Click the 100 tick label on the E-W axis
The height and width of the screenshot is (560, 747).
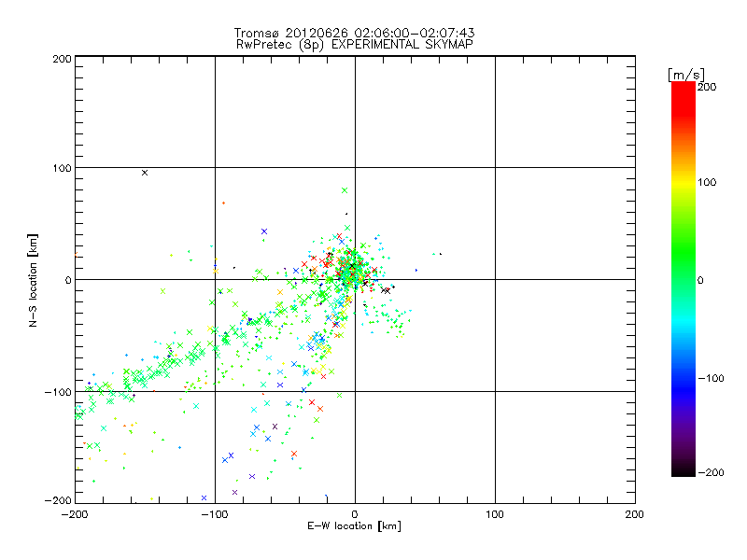pyautogui.click(x=494, y=514)
